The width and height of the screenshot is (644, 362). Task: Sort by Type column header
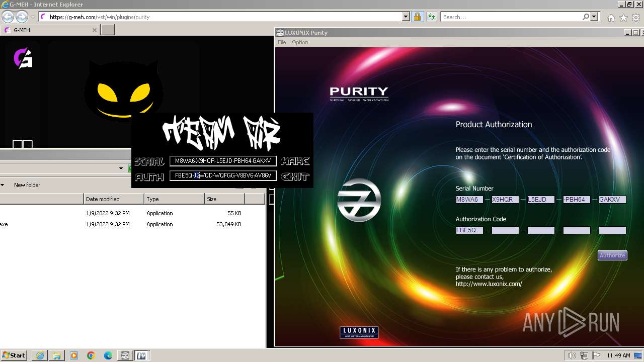pos(174,199)
